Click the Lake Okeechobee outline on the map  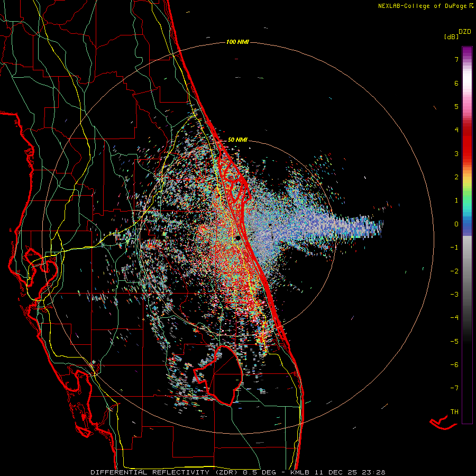pyautogui.click(x=219, y=376)
